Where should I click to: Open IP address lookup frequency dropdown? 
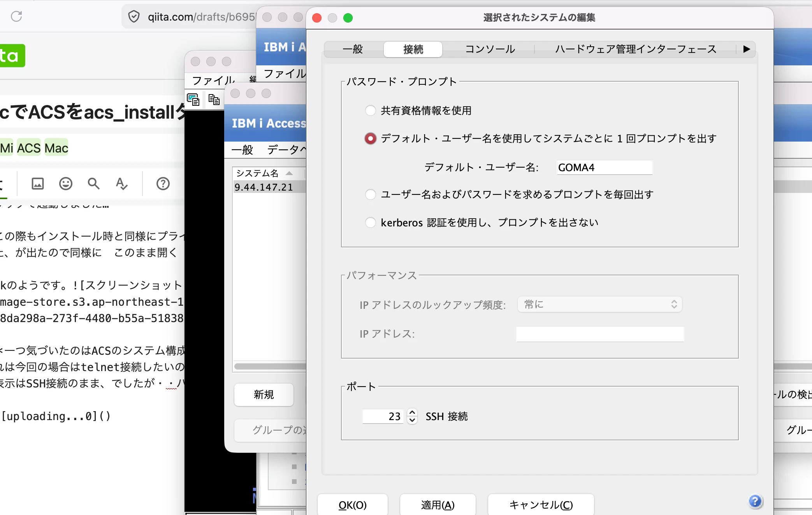(599, 304)
